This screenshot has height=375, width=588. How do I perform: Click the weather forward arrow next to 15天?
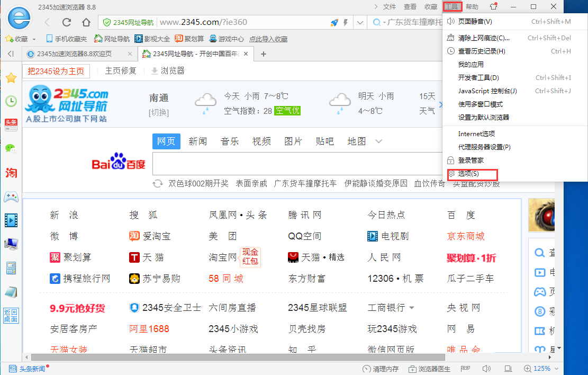(x=441, y=104)
